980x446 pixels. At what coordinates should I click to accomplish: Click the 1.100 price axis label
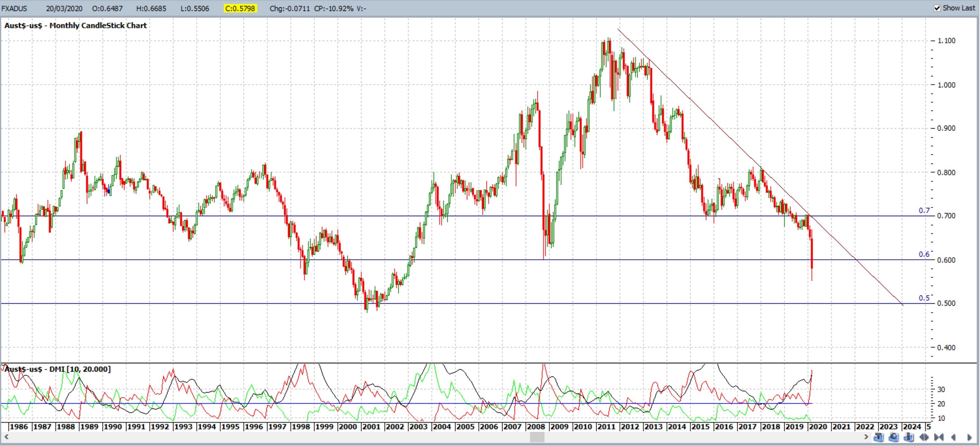(x=946, y=41)
